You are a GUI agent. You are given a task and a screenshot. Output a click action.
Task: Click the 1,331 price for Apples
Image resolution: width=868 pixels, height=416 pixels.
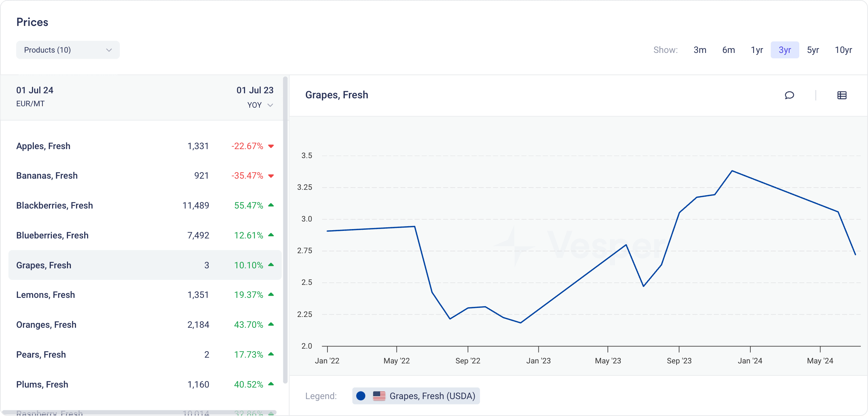[x=198, y=146]
